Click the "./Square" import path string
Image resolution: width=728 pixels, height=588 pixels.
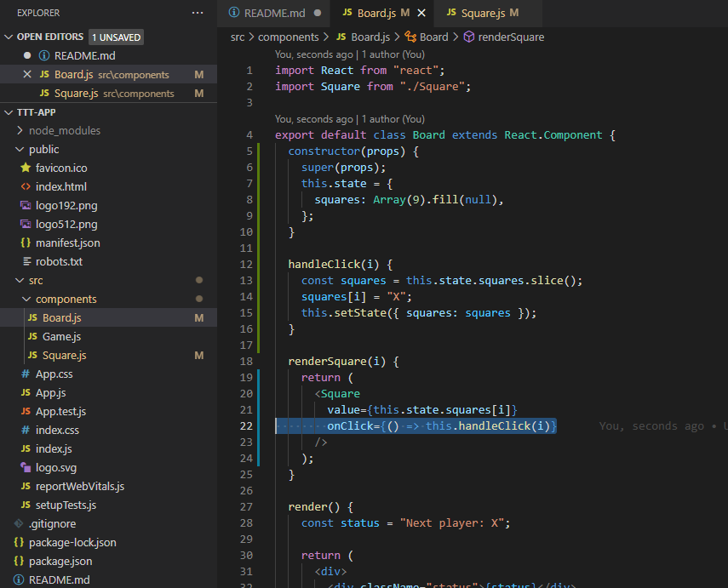pyautogui.click(x=433, y=86)
